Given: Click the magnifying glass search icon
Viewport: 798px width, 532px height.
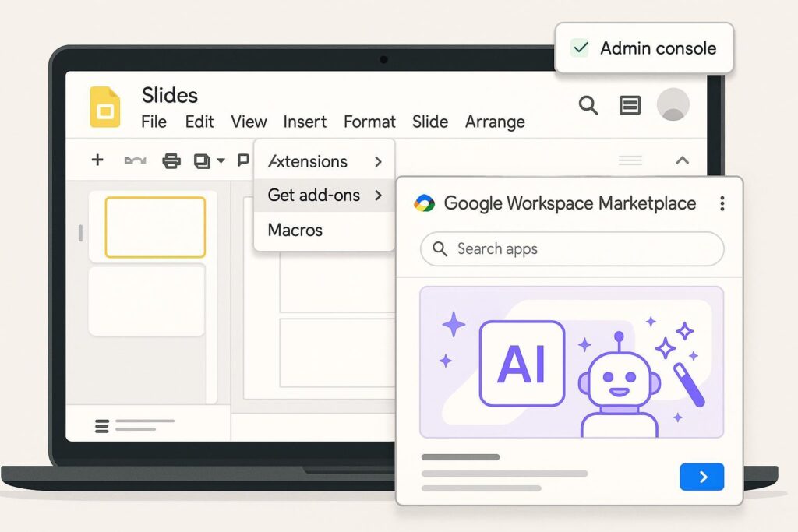Looking at the screenshot, I should (588, 105).
